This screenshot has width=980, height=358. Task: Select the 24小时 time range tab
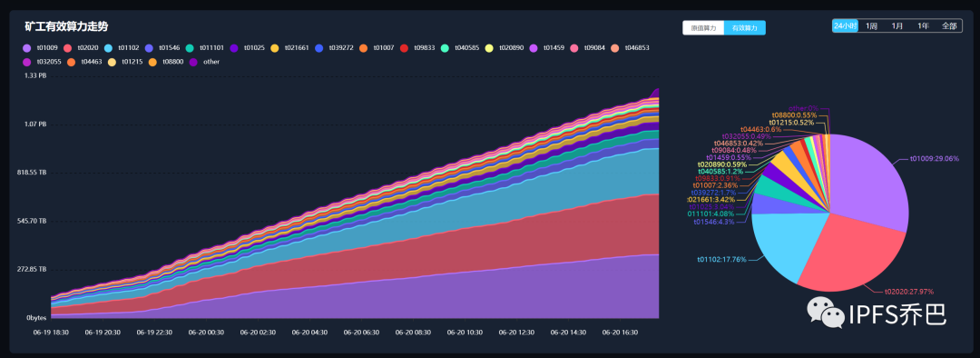[x=845, y=25]
